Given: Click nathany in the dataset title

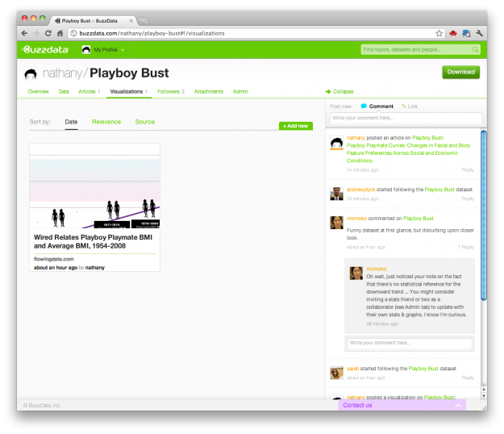Looking at the screenshot, I should (x=62, y=73).
